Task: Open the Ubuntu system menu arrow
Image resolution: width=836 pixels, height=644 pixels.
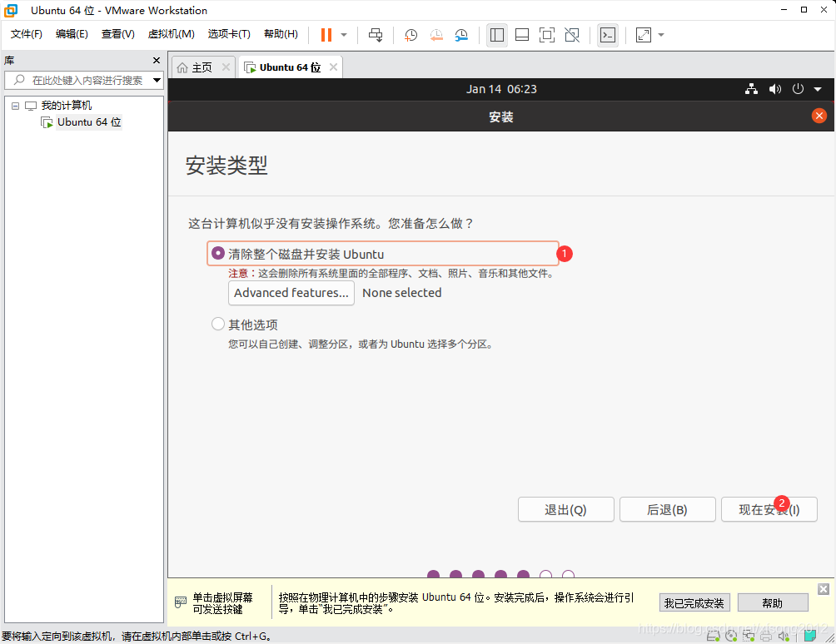Action: (x=818, y=90)
